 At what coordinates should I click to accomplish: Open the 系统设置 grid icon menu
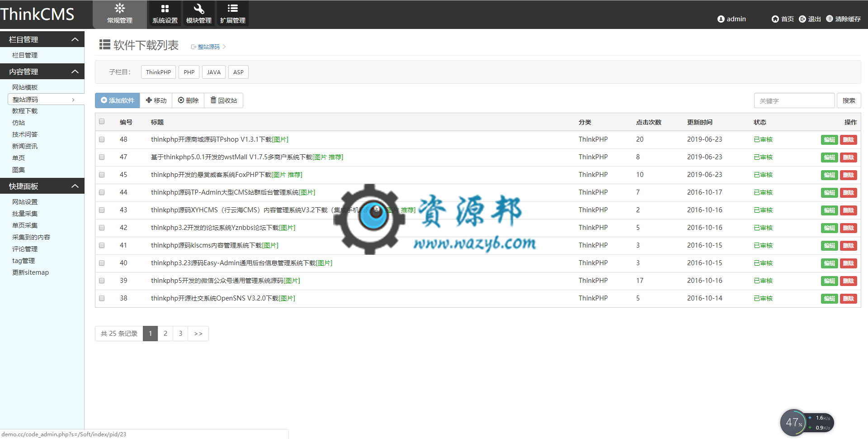pyautogui.click(x=165, y=8)
